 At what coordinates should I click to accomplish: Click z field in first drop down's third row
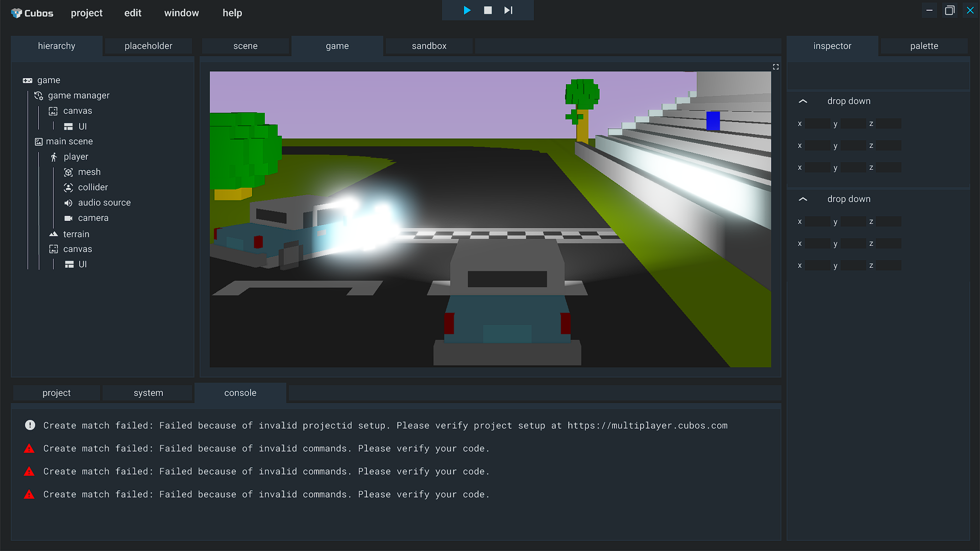(889, 167)
